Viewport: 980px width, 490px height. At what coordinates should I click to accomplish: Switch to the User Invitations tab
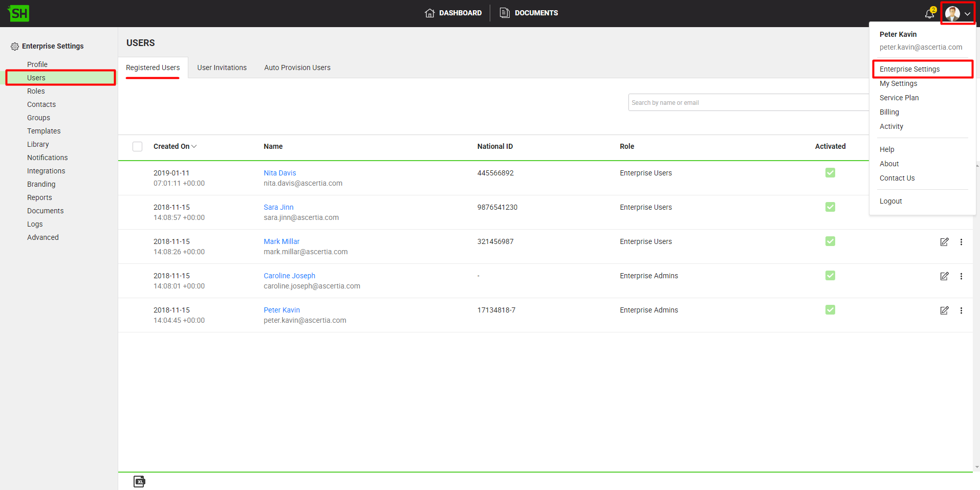222,68
